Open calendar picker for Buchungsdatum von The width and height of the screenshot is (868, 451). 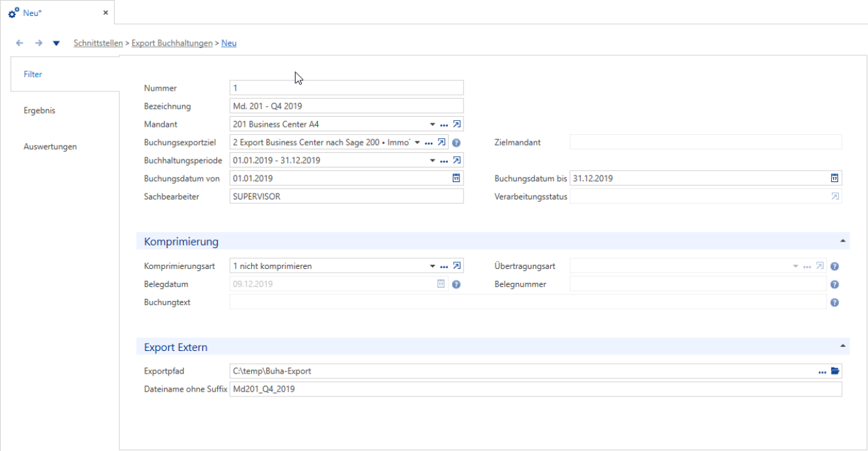457,178
